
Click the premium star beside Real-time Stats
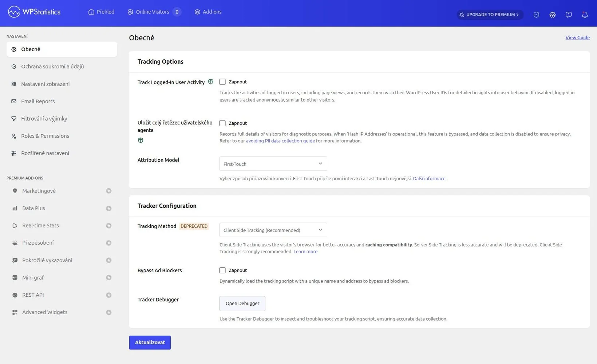108,226
